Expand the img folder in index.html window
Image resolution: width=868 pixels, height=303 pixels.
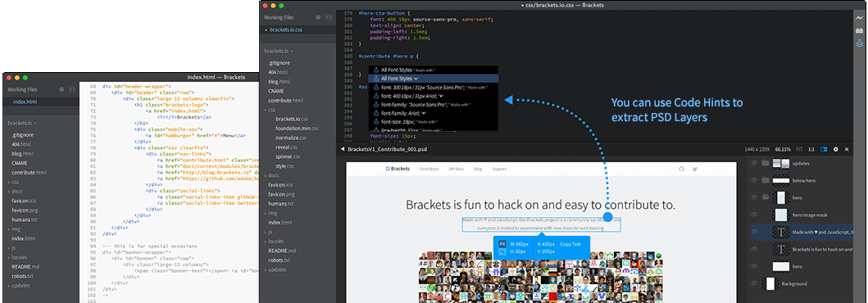[x=9, y=229]
